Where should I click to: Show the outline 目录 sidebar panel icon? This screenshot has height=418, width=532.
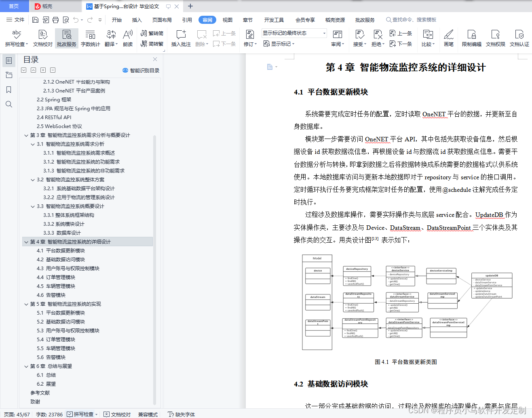point(8,61)
